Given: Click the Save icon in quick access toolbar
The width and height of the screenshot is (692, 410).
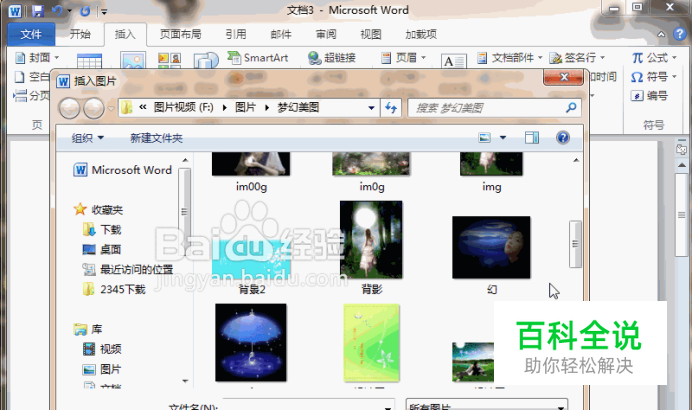Looking at the screenshot, I should [x=38, y=11].
